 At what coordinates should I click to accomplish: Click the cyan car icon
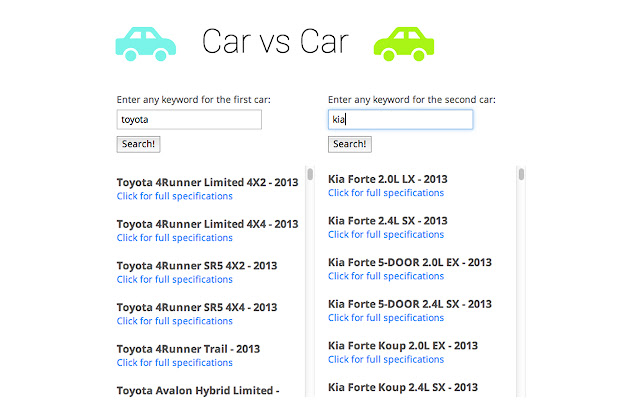146,44
